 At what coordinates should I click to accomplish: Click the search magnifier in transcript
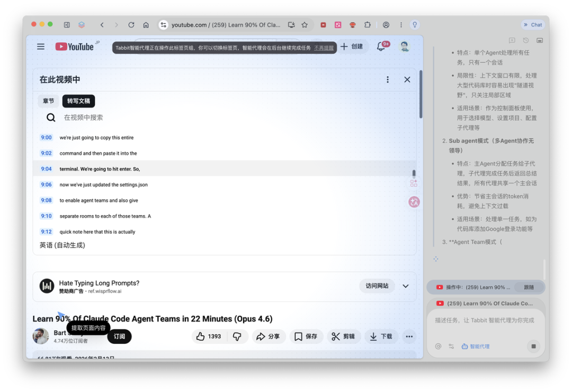pos(51,118)
